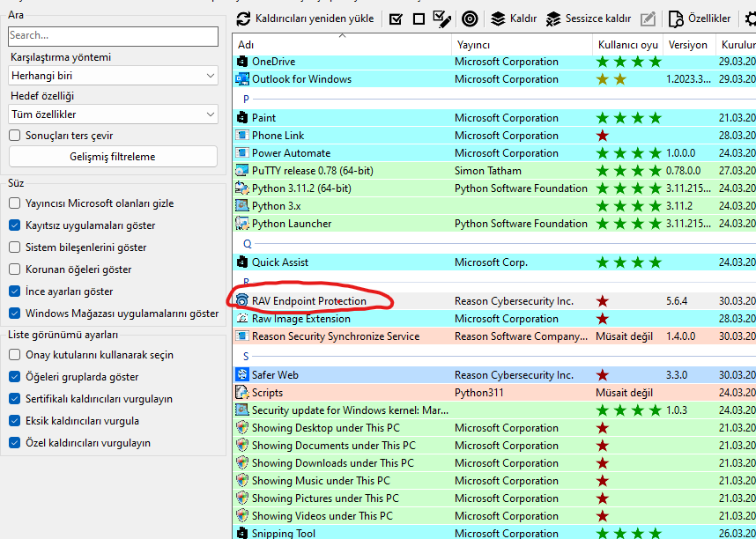The height and width of the screenshot is (539, 756).
Task: Click the reload uninstallers refresh icon
Action: [x=243, y=18]
